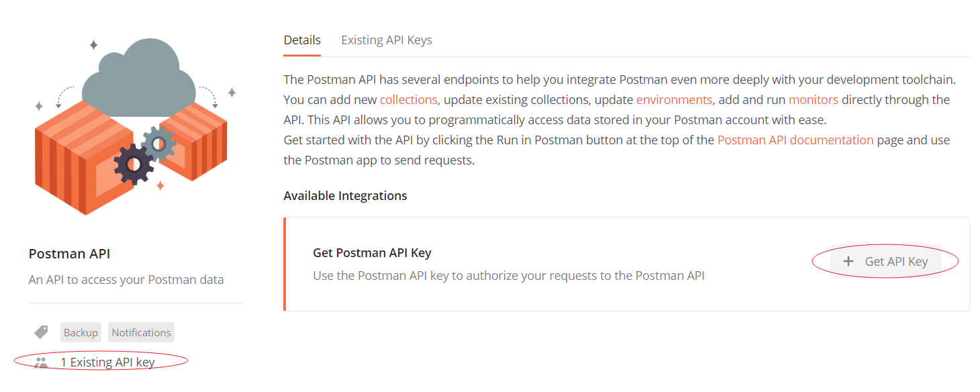Click the dark gear icon in the illustration
The height and width of the screenshot is (392, 980).
(x=132, y=164)
